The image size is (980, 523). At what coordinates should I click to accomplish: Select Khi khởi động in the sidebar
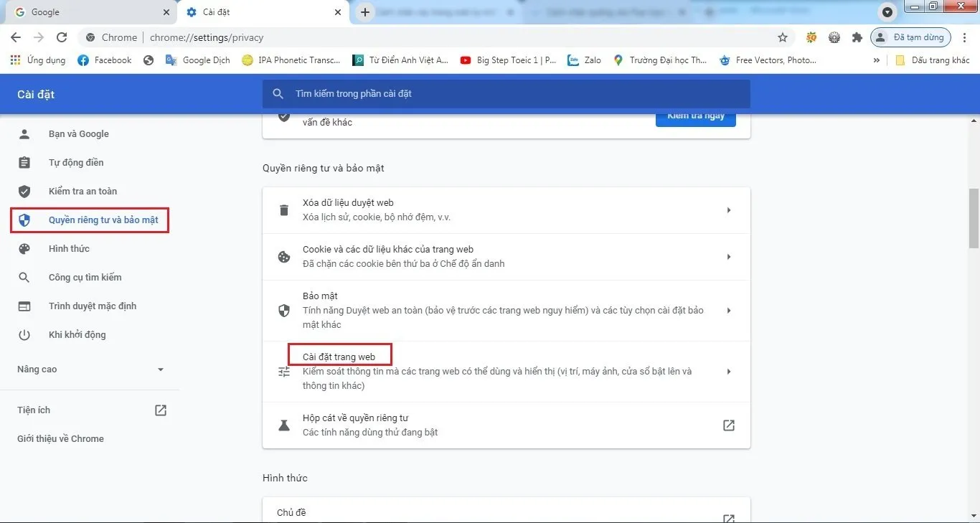[x=77, y=335]
